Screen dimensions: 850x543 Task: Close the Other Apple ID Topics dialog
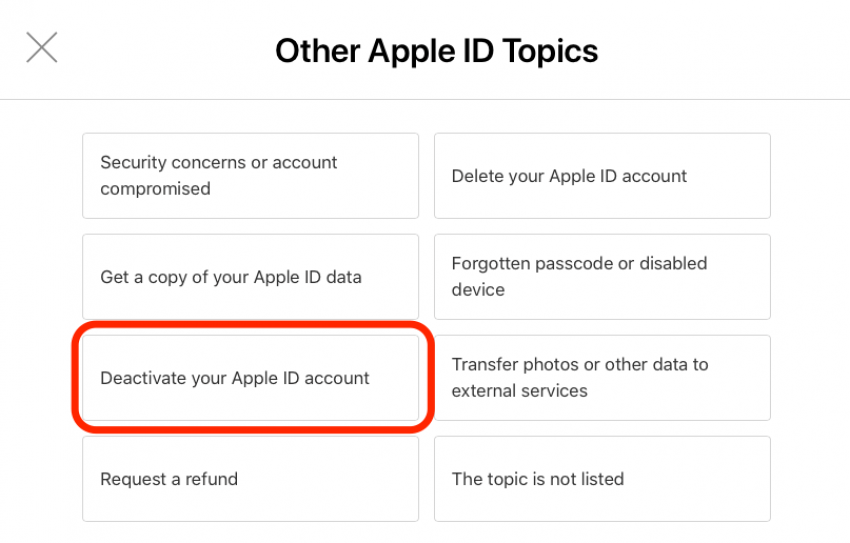(42, 48)
